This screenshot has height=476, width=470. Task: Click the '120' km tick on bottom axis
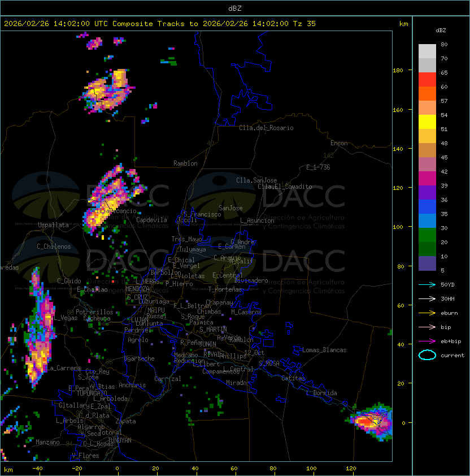click(x=351, y=469)
